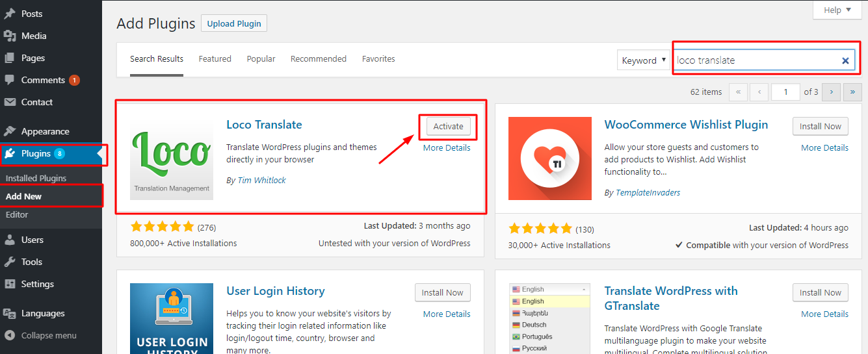Image resolution: width=868 pixels, height=354 pixels.
Task: Click the Appearance paintbrush icon
Action: [x=10, y=131]
